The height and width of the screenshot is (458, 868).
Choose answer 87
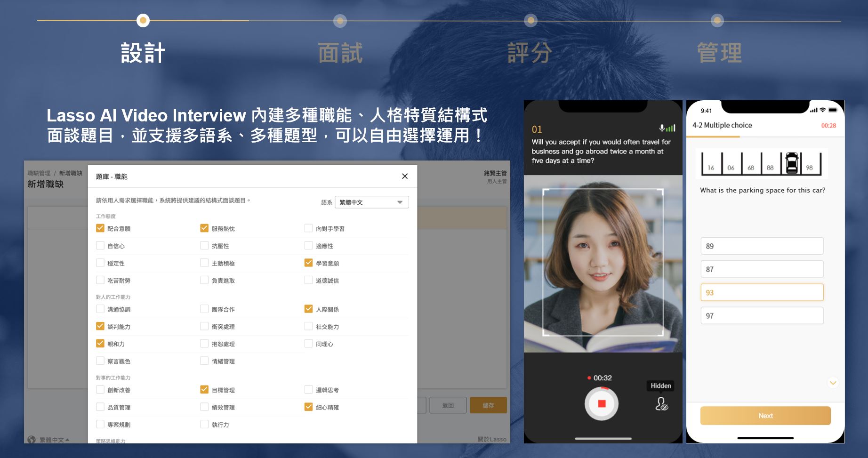tap(762, 269)
